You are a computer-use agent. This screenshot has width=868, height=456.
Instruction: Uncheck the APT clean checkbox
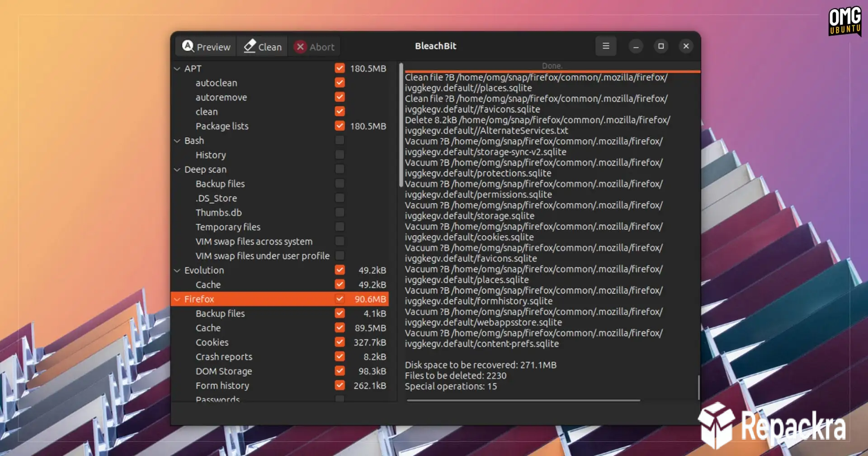point(340,111)
